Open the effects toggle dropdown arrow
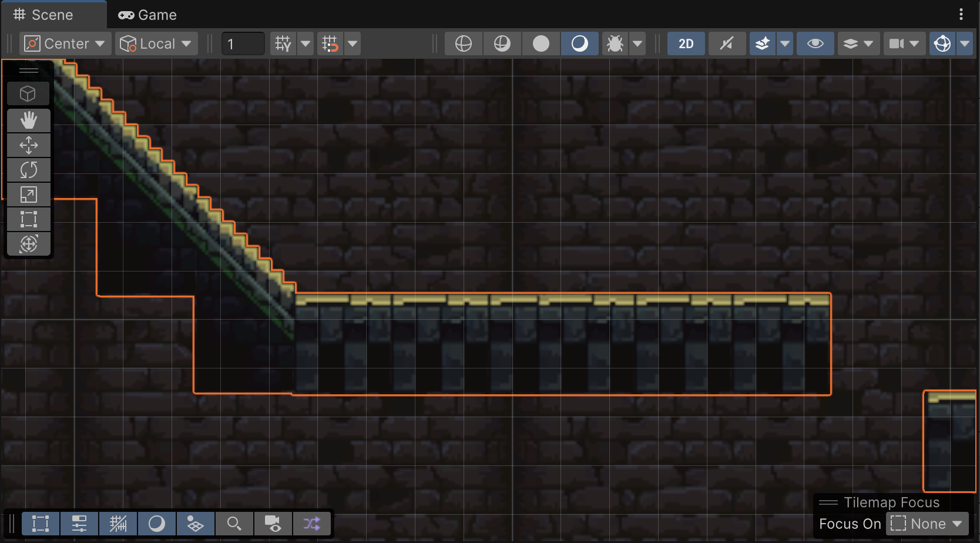 786,43
